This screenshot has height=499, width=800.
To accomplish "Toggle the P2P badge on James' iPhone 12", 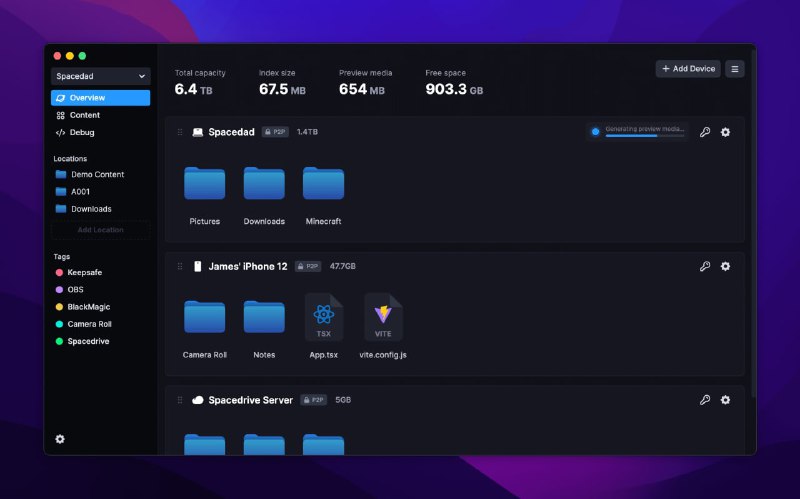I will pos(308,266).
